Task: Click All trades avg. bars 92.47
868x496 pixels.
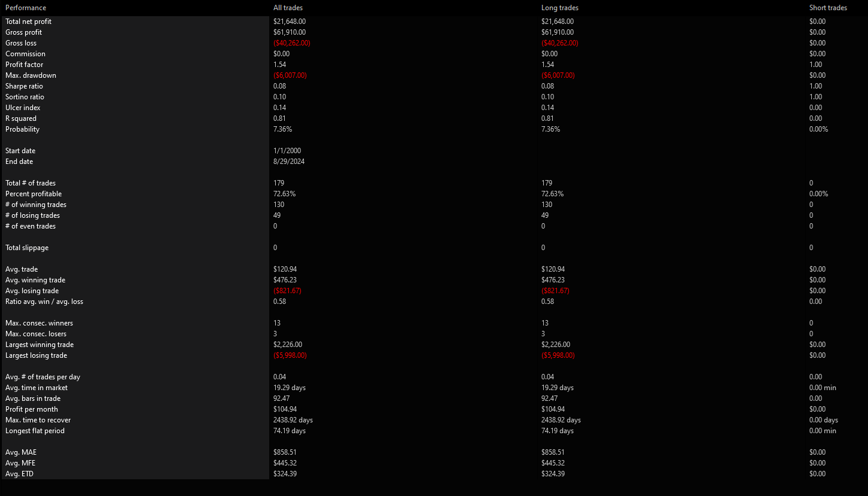Action: click(282, 398)
